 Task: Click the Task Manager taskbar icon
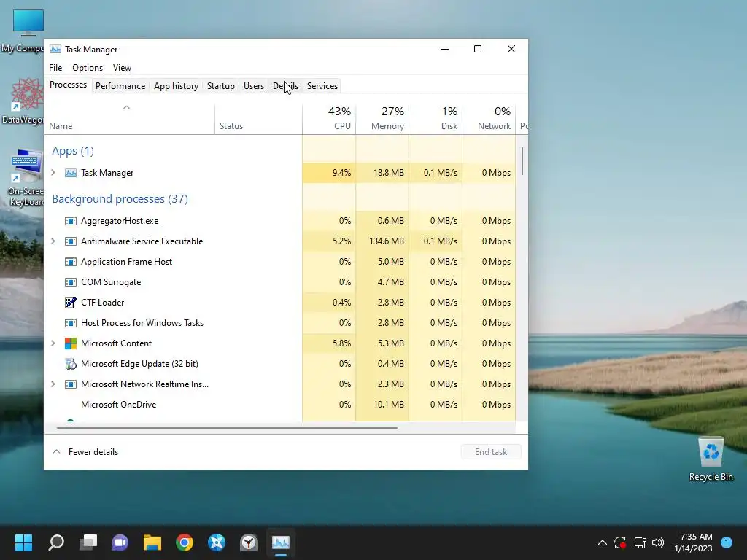click(x=281, y=542)
